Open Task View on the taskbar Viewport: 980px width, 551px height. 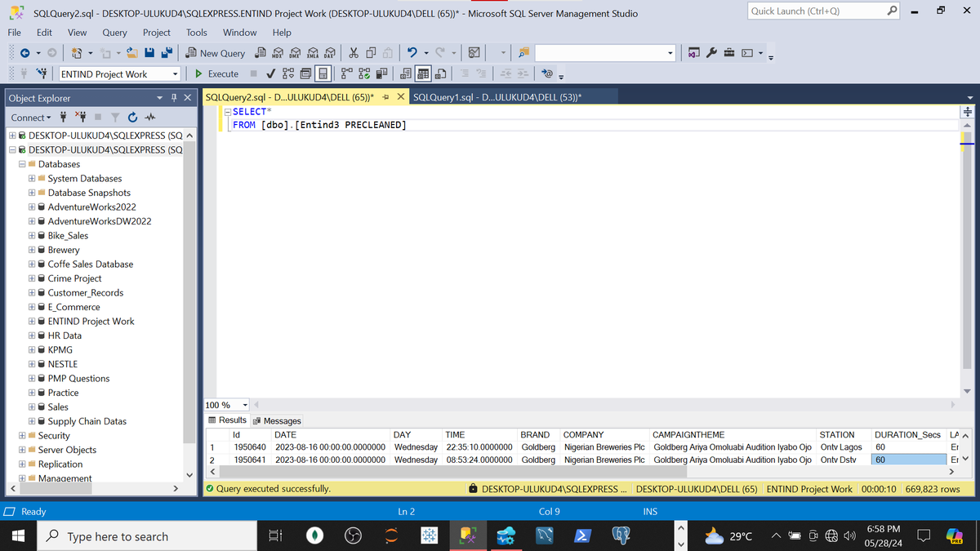click(275, 536)
